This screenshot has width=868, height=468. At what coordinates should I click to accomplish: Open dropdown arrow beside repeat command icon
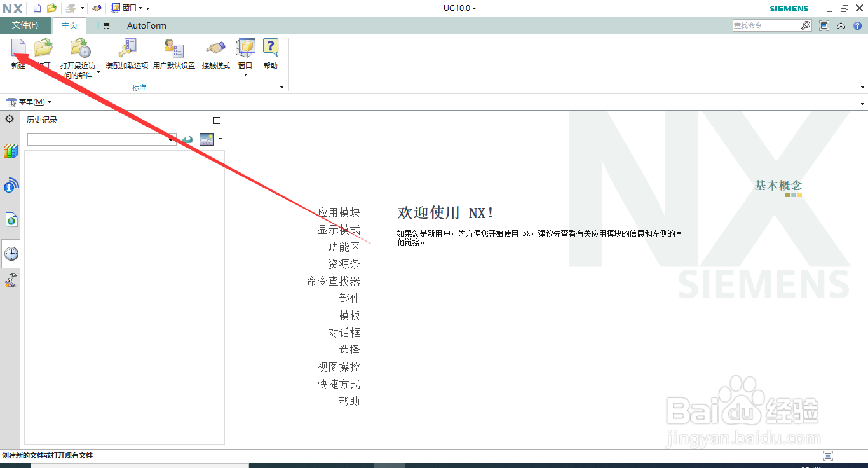(x=82, y=8)
